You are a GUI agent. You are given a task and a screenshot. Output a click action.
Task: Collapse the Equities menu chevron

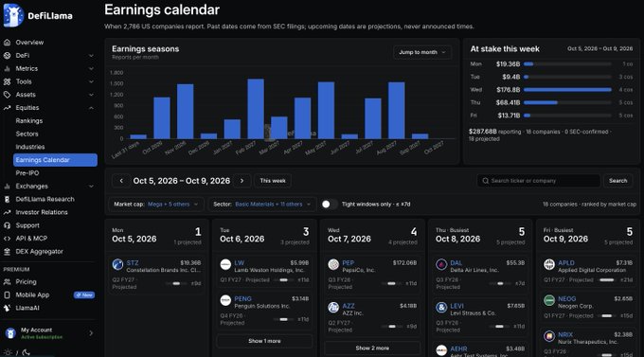tap(91, 108)
